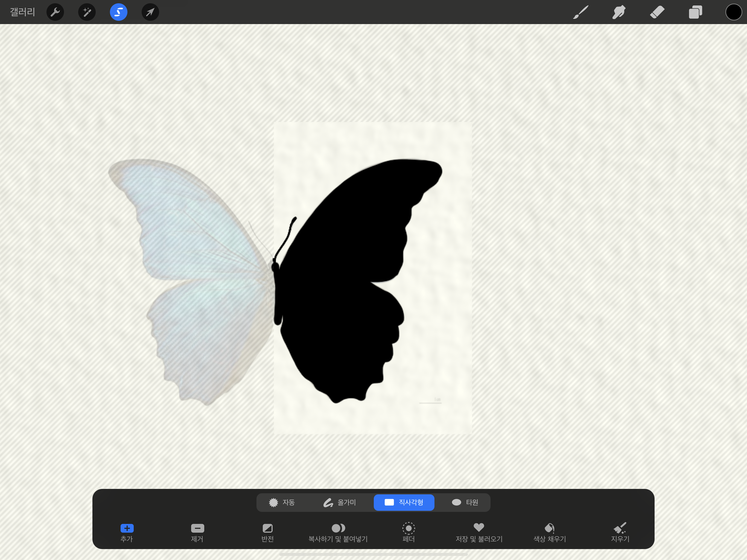The image size is (747, 560).
Task: Select the Smudge tool
Action: coord(619,12)
